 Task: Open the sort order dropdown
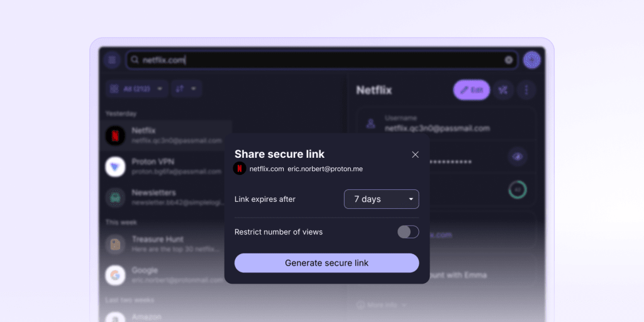click(x=186, y=89)
